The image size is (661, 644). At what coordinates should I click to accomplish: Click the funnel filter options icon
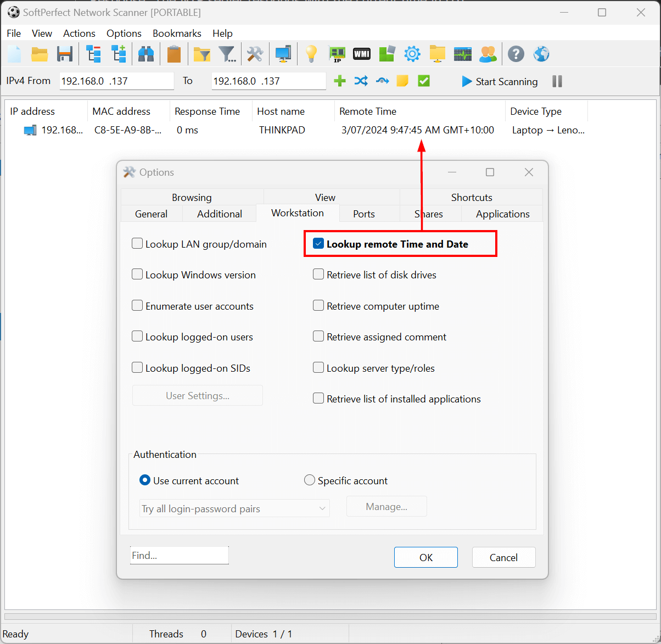[x=227, y=54]
